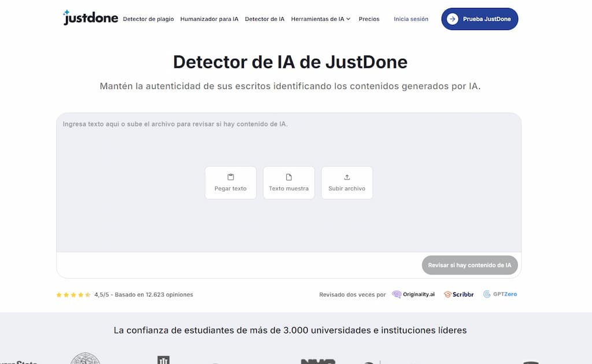Click the GPTZero logo icon

point(488,294)
